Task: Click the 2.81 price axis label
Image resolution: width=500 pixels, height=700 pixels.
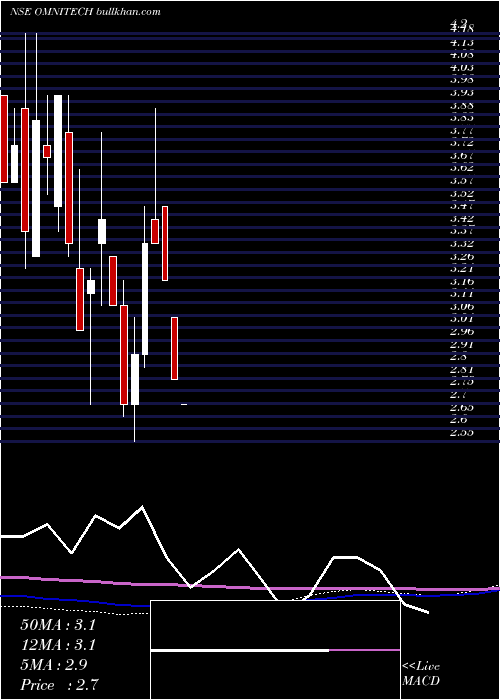Action: click(x=462, y=370)
